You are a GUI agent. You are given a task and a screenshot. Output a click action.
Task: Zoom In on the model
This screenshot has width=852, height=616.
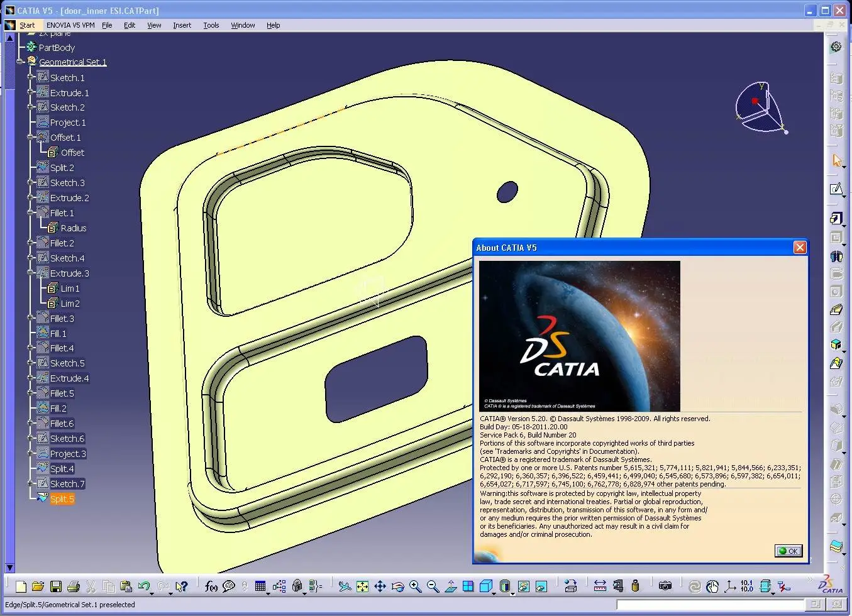(415, 586)
